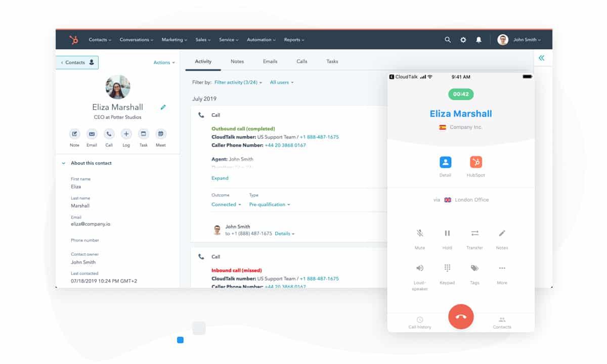Viewport: 607px width, 364px height.
Task: Mute the call microphone
Action: pyautogui.click(x=420, y=233)
